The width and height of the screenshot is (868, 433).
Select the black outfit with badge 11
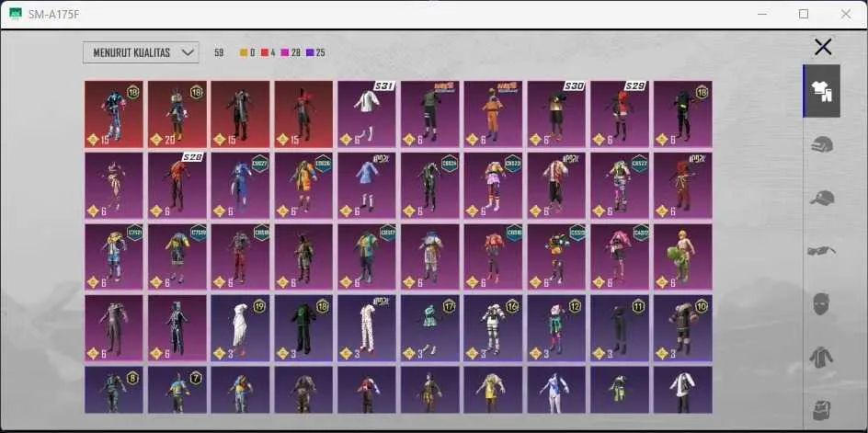pyautogui.click(x=620, y=328)
